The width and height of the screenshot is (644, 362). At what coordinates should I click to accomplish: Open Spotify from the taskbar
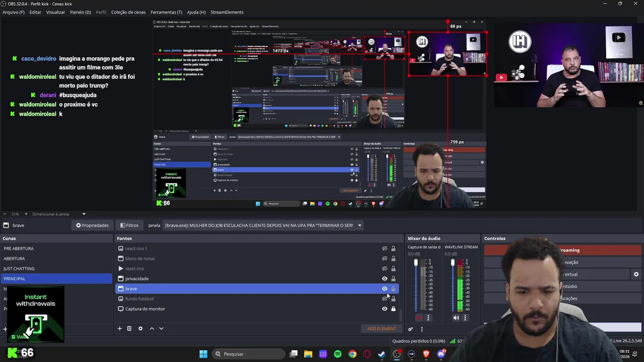[338, 354]
